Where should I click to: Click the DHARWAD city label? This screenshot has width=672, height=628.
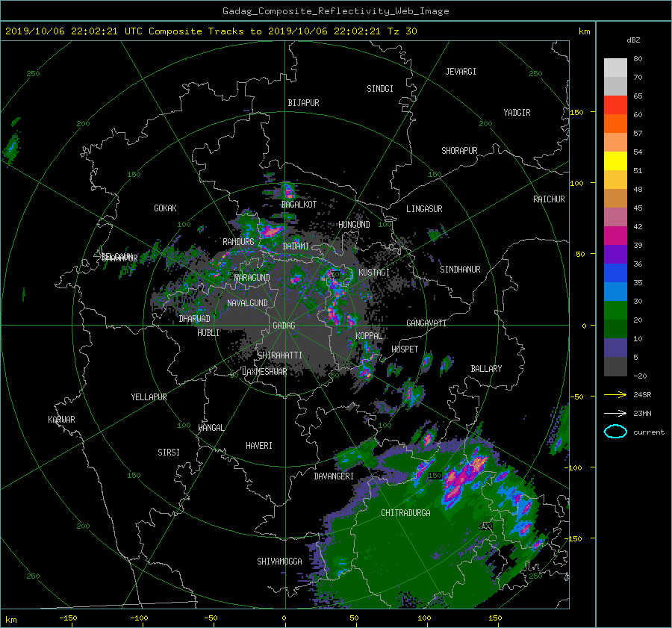195,319
